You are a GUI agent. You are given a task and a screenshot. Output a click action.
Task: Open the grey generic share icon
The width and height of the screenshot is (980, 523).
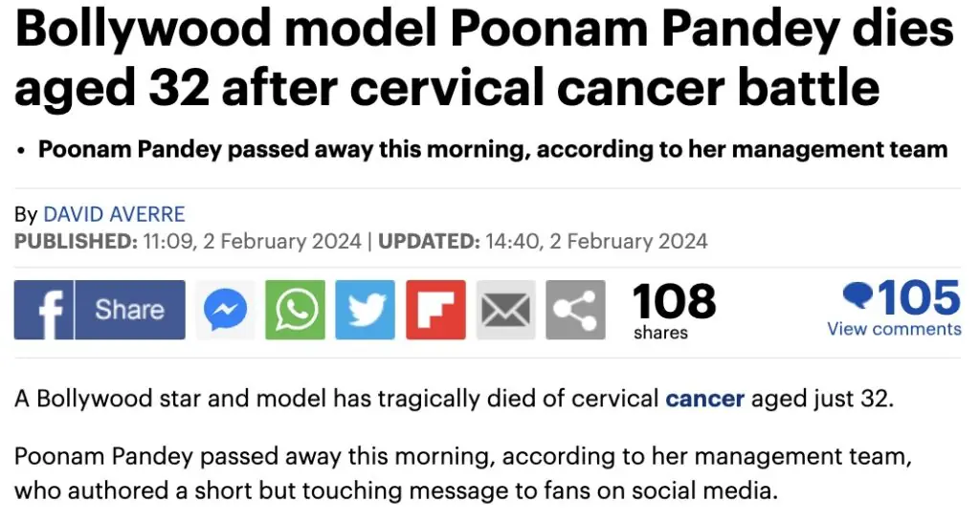[575, 310]
